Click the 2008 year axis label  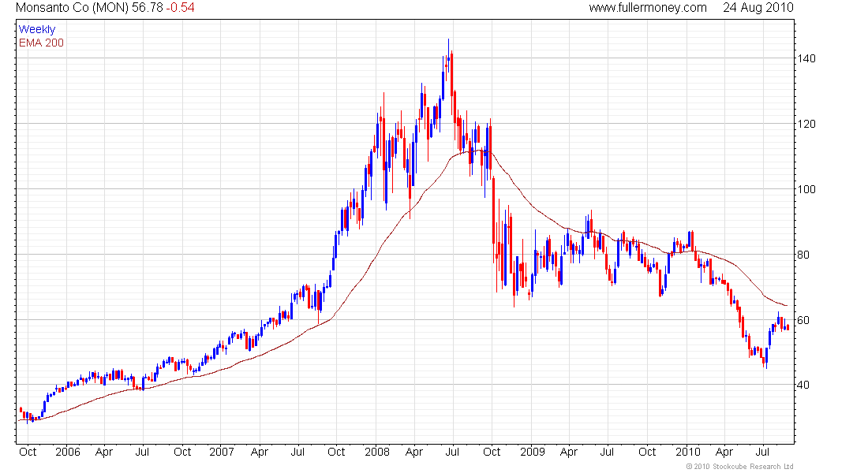(377, 452)
